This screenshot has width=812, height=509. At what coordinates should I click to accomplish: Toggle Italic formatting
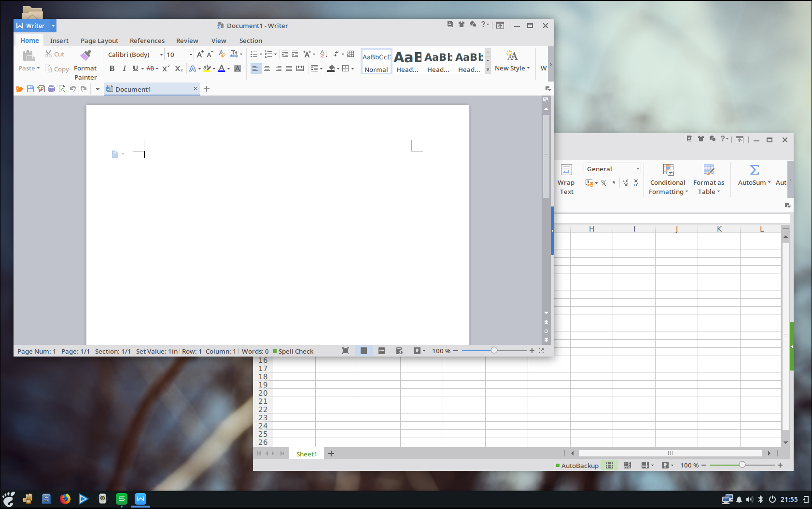[124, 69]
